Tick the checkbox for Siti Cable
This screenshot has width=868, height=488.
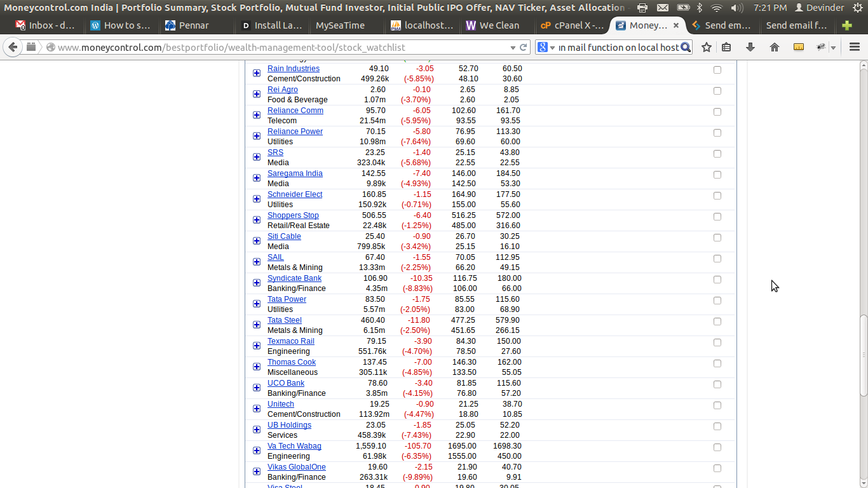pyautogui.click(x=717, y=238)
